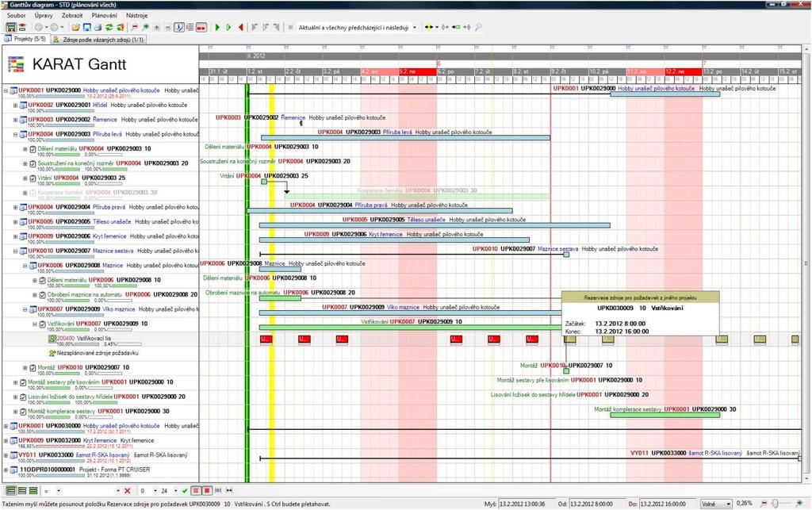Viewport: 812px width, 510px height.
Task: Click the Do date field 13.2.2012 16:00:00
Action: (x=668, y=504)
